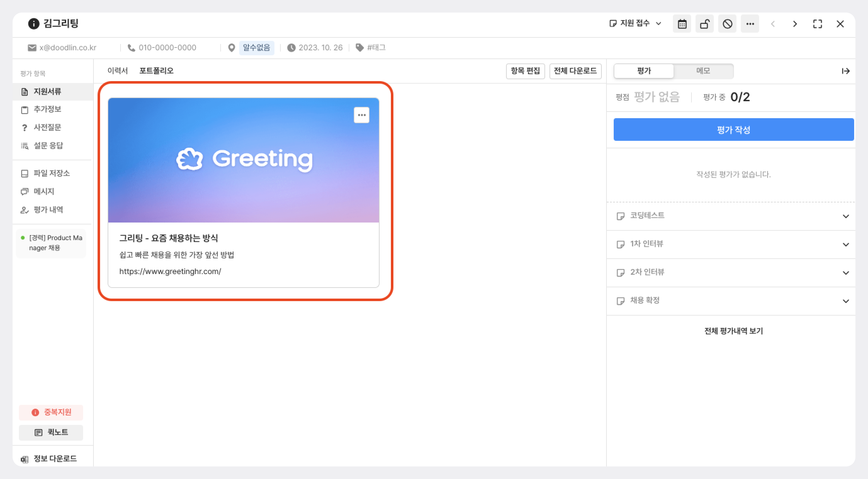Open portfolio card ellipsis menu

tap(362, 115)
